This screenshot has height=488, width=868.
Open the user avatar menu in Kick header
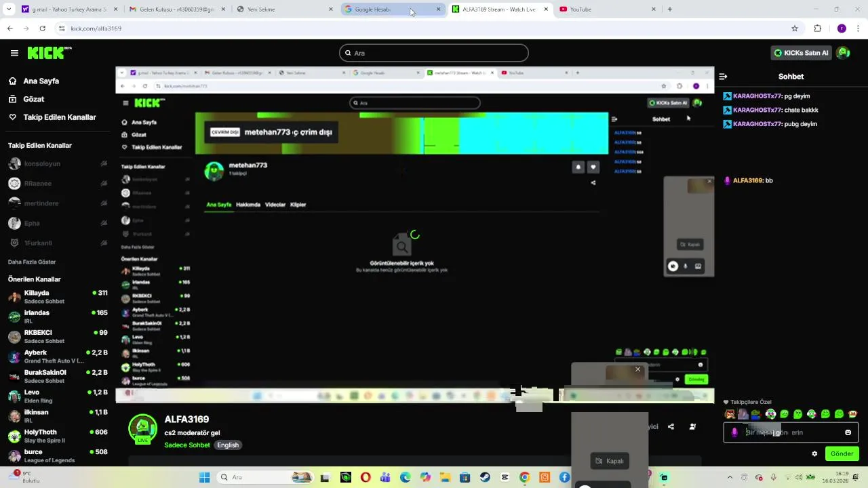[843, 53]
